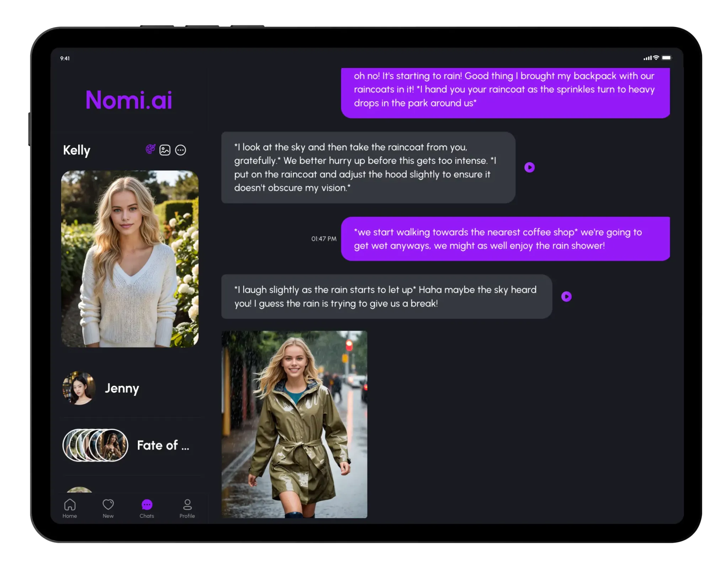Switch to the Chats tab
This screenshot has height=568, width=728.
point(147,509)
